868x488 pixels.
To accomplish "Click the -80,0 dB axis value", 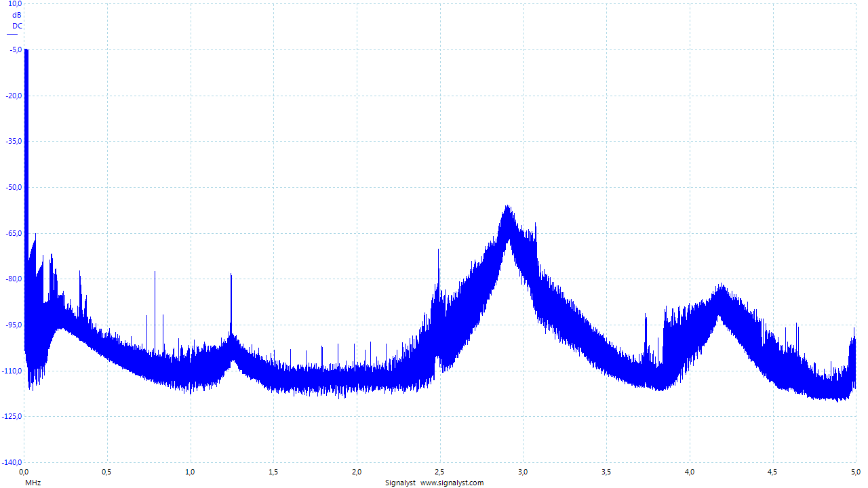I will click(x=14, y=279).
